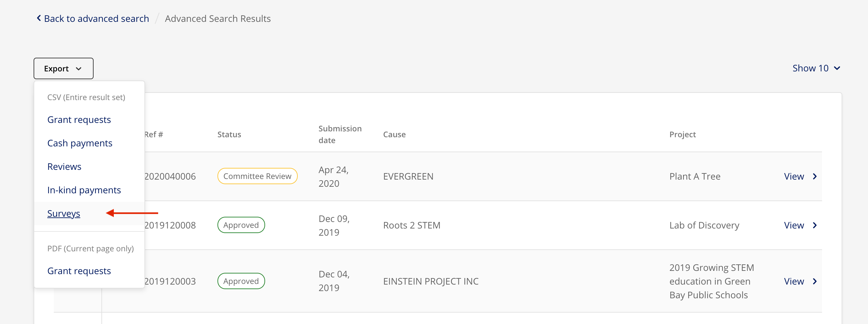The height and width of the screenshot is (324, 868).
Task: Click the Committee Review status badge
Action: [x=257, y=176]
